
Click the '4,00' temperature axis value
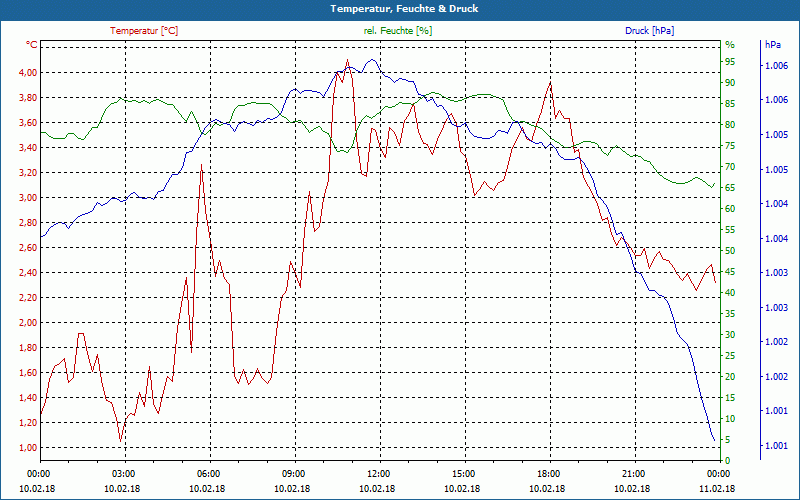click(29, 72)
